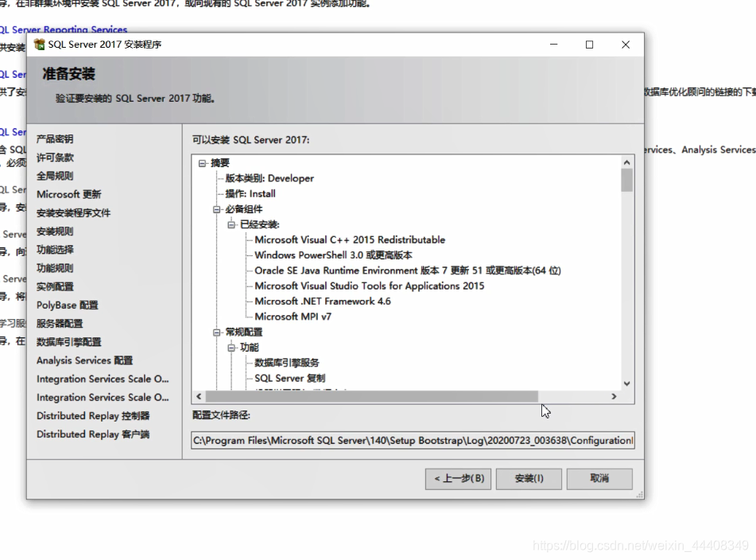Select 安装规则 in the sidebar
Viewport: 756px width, 560px height.
55,231
